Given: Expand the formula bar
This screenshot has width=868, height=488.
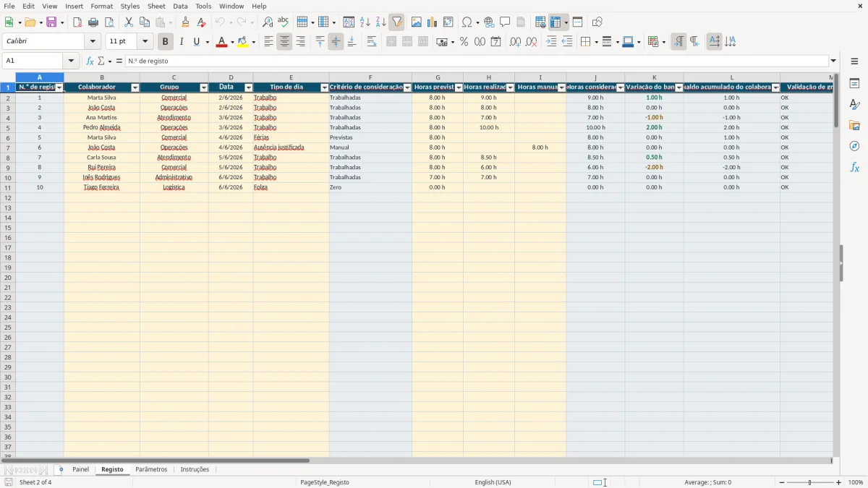Looking at the screenshot, I should [x=833, y=61].
